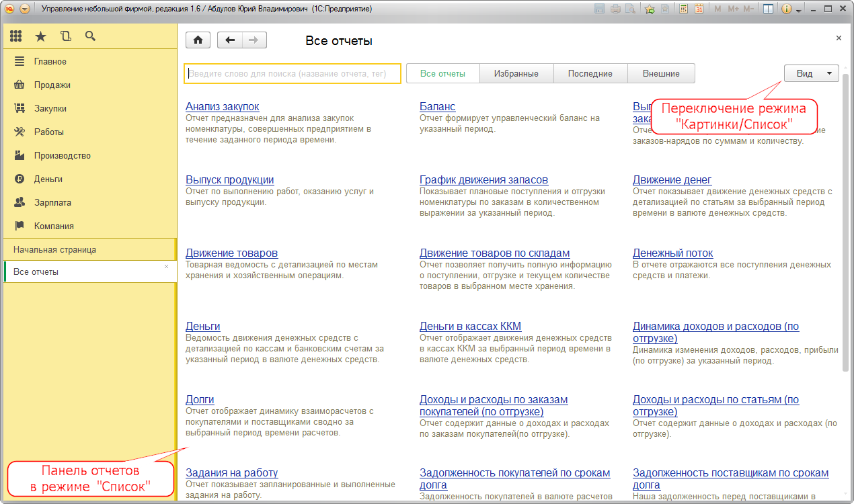Open global search magnifier in sidebar toolbar
This screenshot has width=854, height=504.
[x=90, y=36]
